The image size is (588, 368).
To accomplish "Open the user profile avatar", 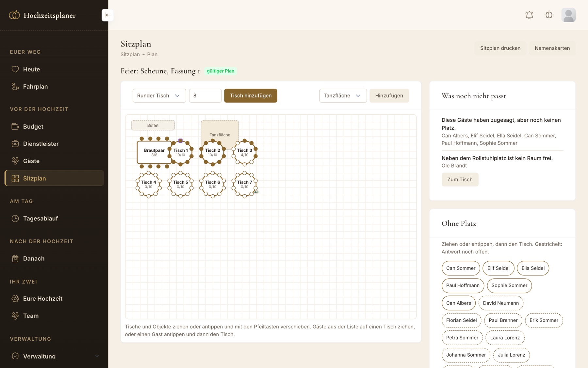I will click(x=568, y=15).
